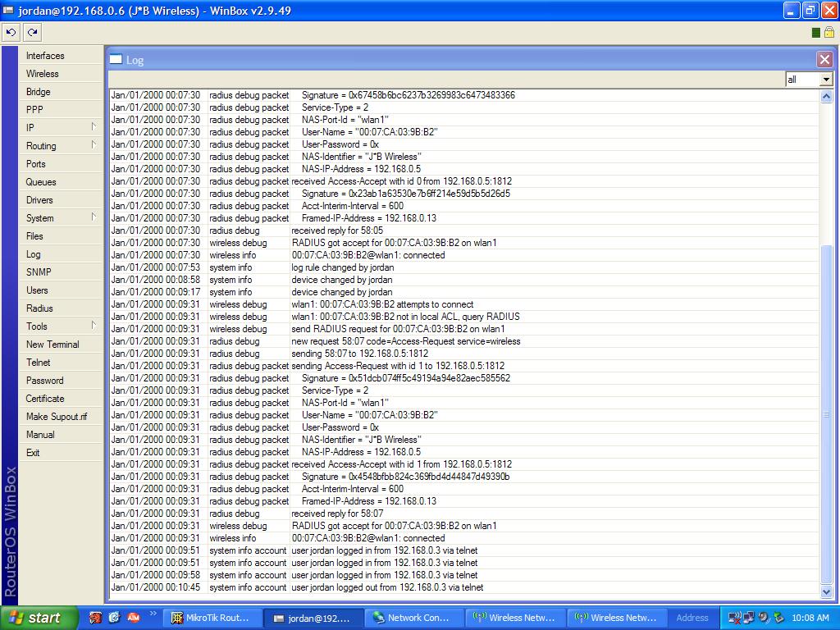Open the Radius menu
This screenshot has width=840, height=630.
point(61,308)
